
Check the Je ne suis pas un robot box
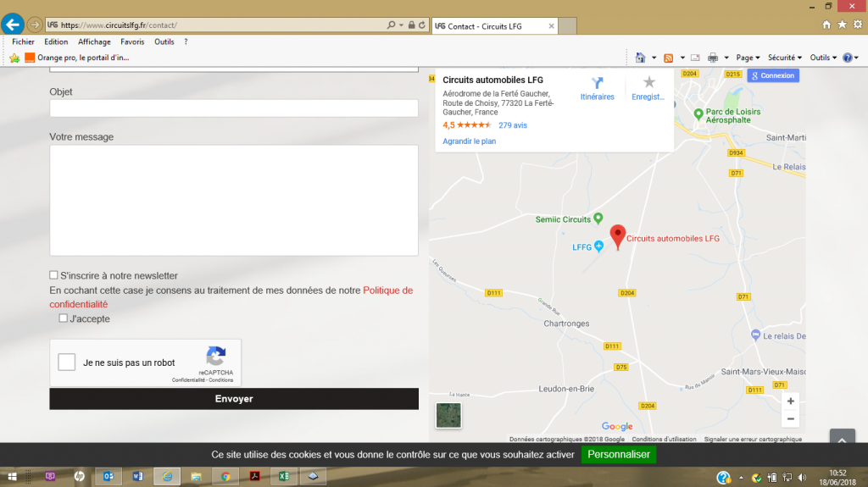click(x=66, y=362)
